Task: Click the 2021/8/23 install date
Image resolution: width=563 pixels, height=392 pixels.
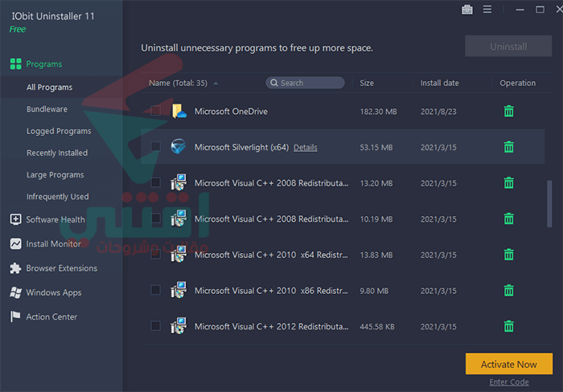Action: click(x=438, y=112)
